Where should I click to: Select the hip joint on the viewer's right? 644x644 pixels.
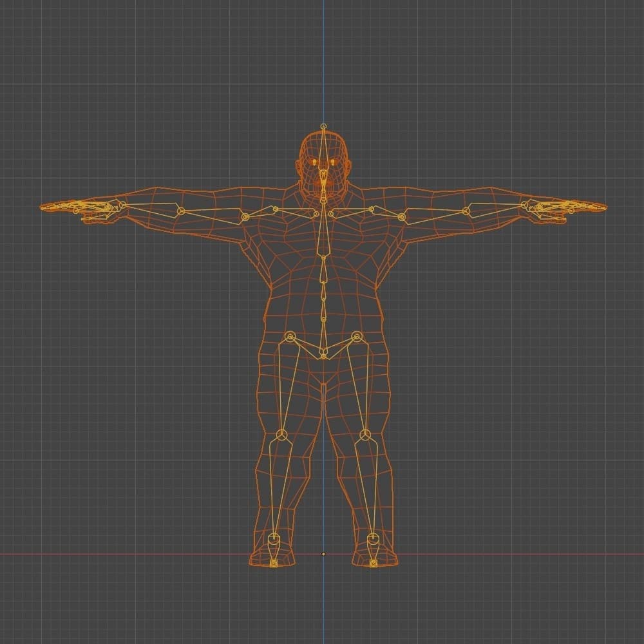(x=357, y=337)
